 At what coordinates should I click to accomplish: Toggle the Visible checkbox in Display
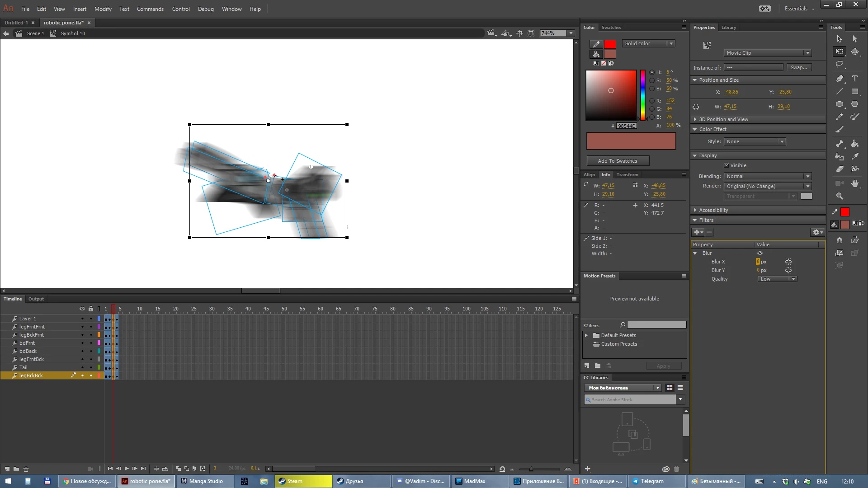(x=726, y=165)
